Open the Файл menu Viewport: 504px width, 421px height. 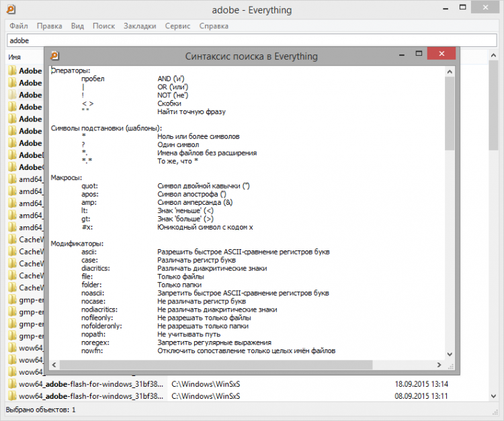[19, 26]
